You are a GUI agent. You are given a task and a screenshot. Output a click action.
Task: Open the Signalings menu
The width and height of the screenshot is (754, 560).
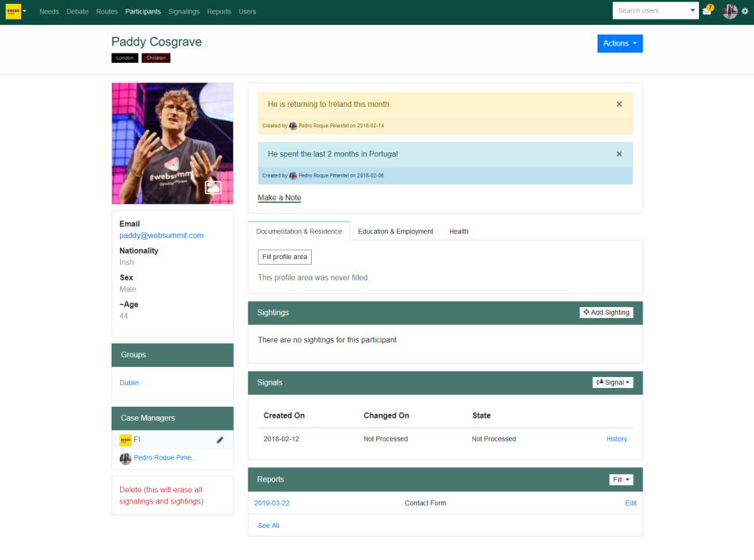coord(184,12)
